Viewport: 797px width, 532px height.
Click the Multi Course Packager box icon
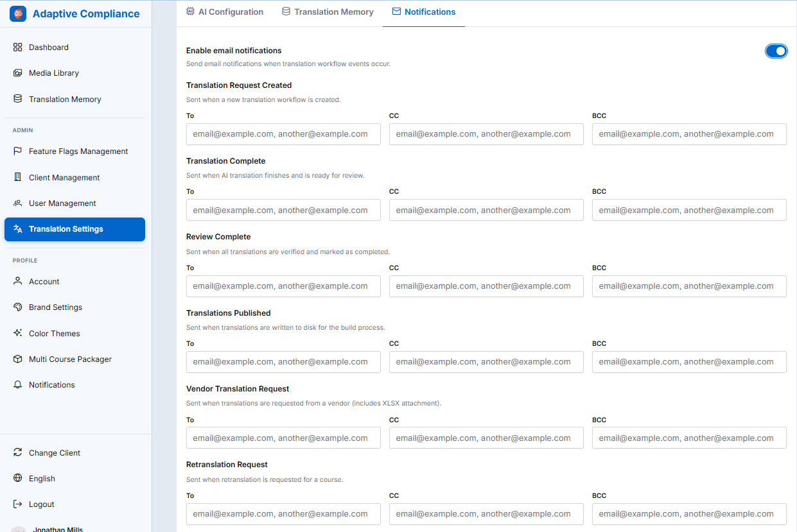(18, 359)
